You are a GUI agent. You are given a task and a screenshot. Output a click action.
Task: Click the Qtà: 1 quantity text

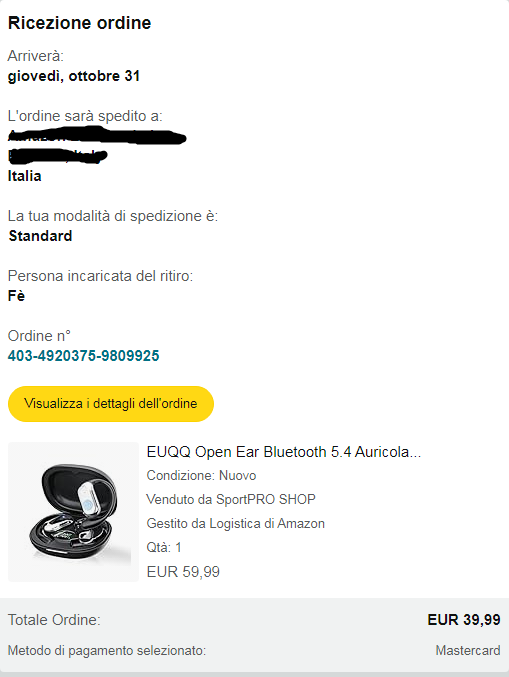(164, 547)
